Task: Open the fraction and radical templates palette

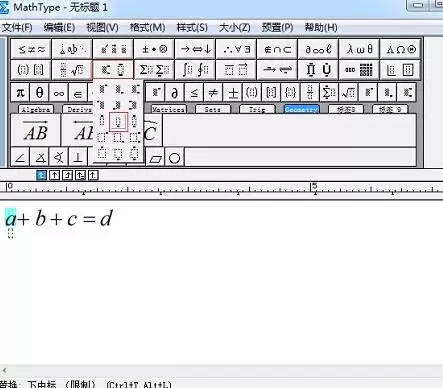Action: [72, 70]
